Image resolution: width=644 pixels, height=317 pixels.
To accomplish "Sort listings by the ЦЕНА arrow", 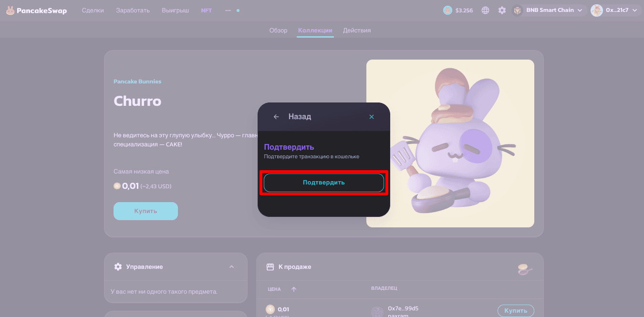I will [294, 289].
